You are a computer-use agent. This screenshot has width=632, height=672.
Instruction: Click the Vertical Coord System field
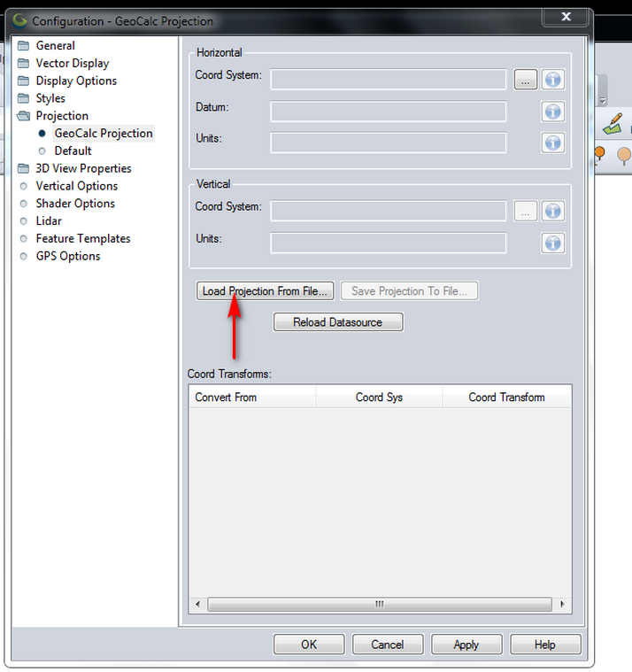389,211
